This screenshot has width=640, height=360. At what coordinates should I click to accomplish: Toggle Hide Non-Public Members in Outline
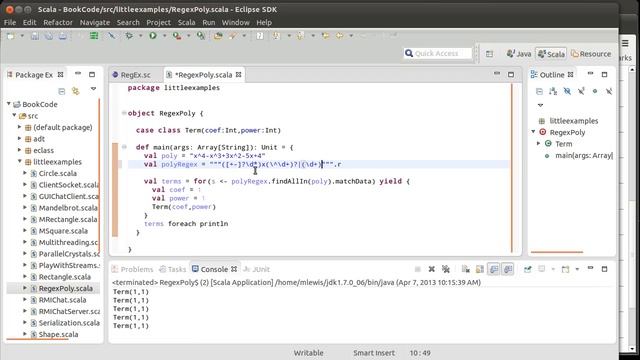click(595, 91)
